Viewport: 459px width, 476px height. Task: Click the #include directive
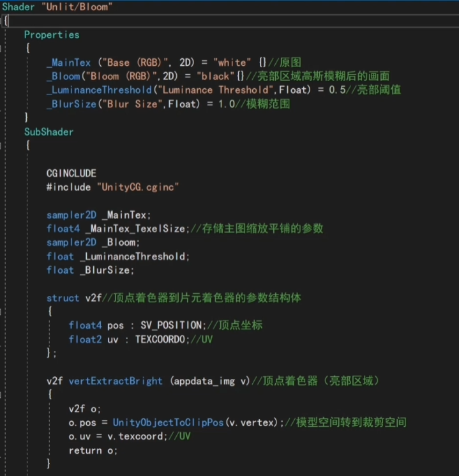(68, 187)
